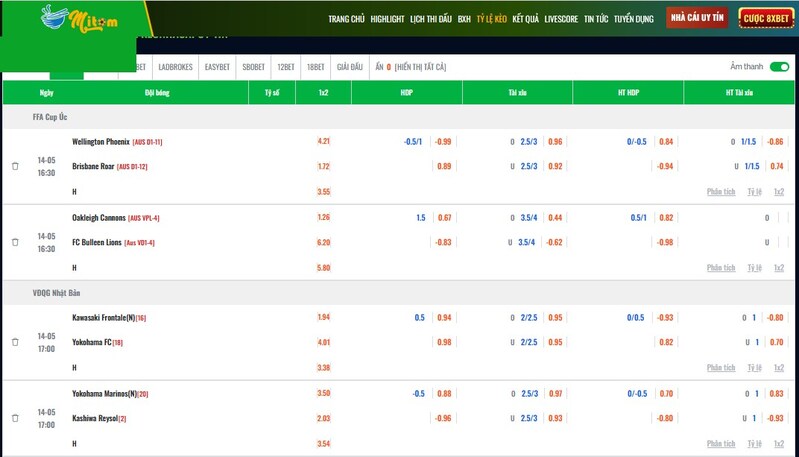This screenshot has height=457, width=799.
Task: Click the Mitom logo
Action: click(79, 19)
